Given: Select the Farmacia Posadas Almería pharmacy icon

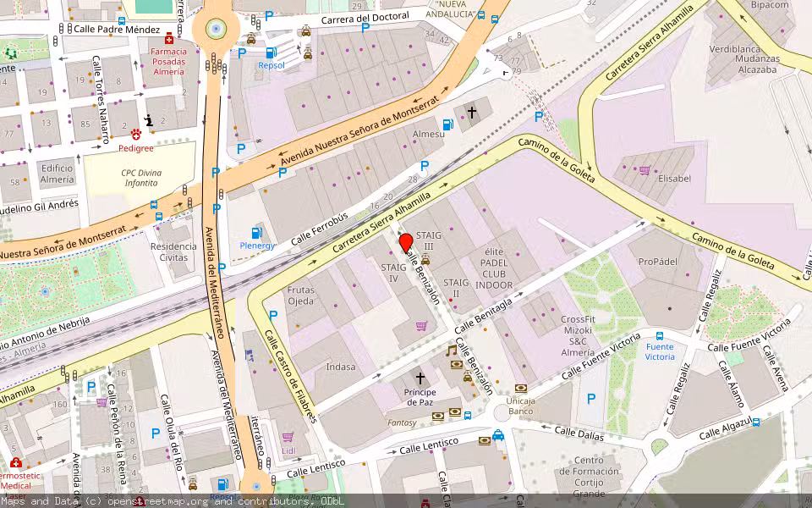Looking at the screenshot, I should pos(169,38).
